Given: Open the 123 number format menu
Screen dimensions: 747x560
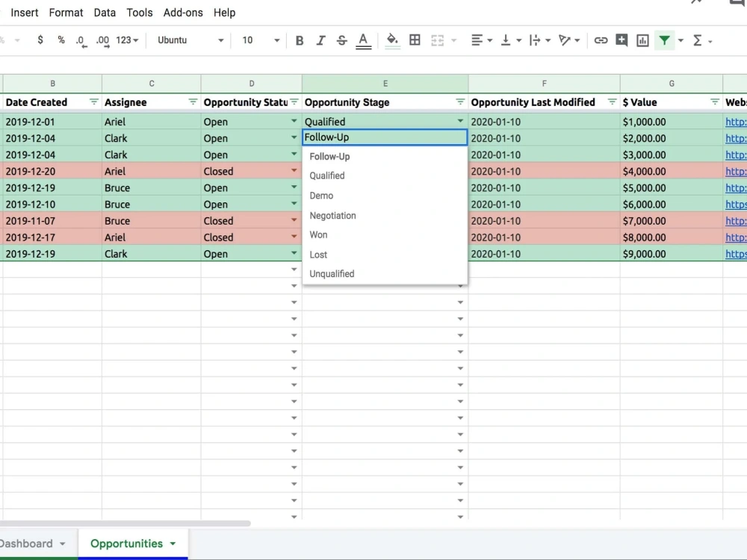Looking at the screenshot, I should click(x=125, y=40).
